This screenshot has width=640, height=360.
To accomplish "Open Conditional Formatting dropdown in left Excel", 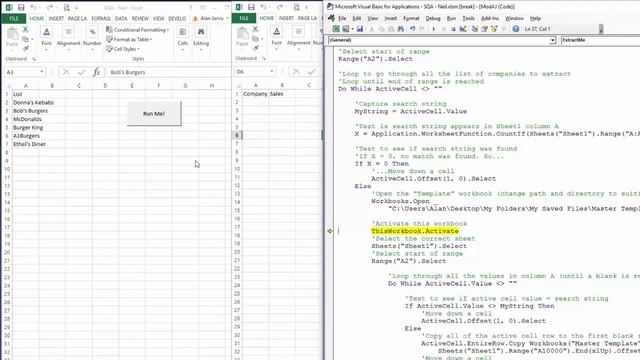I will (137, 30).
